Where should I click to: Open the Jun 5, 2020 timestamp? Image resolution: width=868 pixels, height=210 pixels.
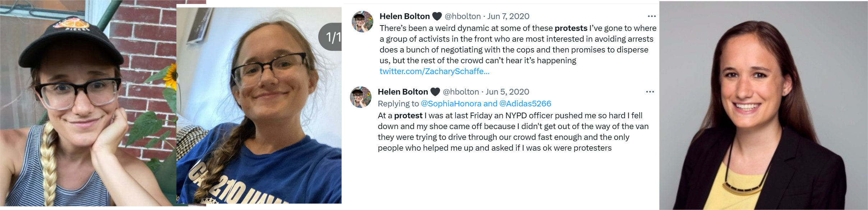pos(507,92)
